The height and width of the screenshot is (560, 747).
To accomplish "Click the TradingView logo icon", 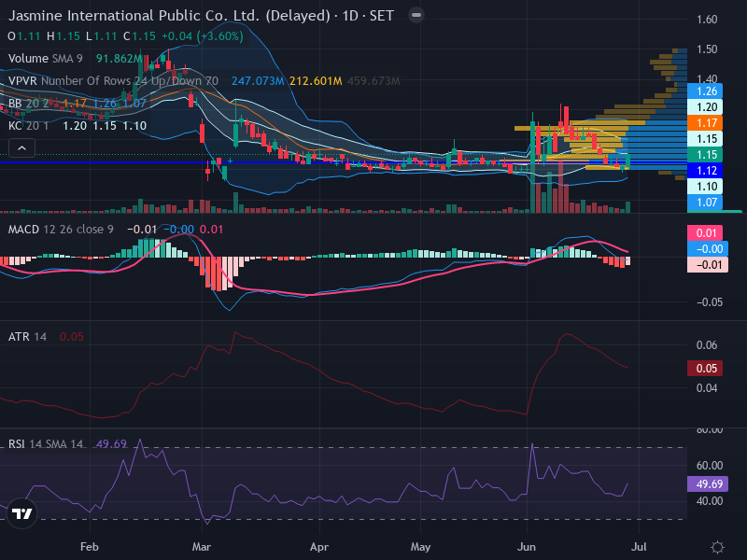I will tap(21, 513).
